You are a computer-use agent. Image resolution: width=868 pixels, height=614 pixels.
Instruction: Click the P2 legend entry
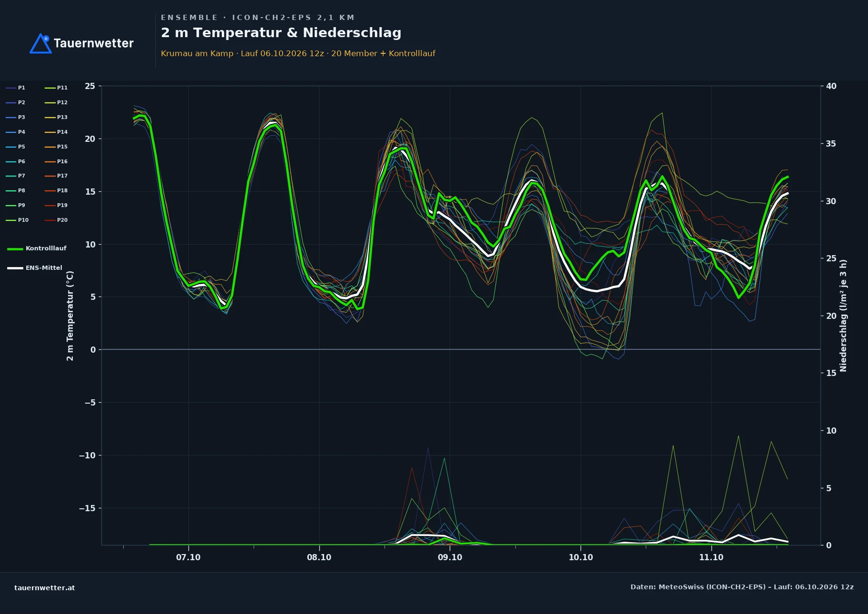click(x=15, y=102)
